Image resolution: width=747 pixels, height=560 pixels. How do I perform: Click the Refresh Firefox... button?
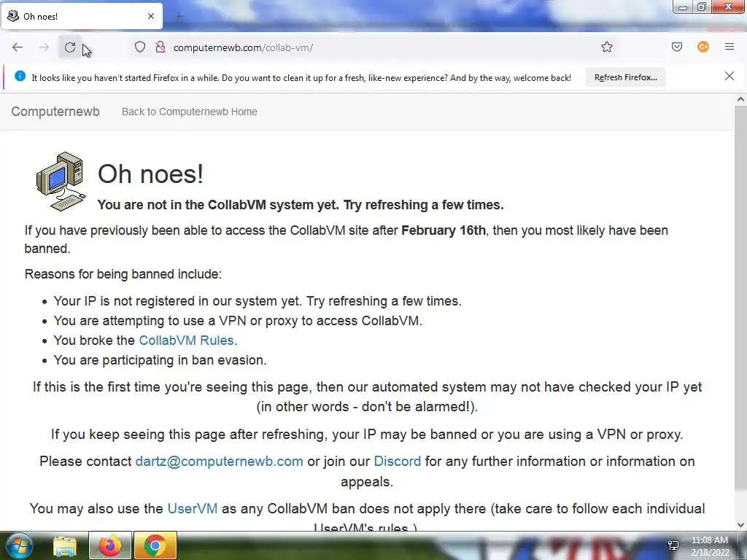click(x=625, y=77)
